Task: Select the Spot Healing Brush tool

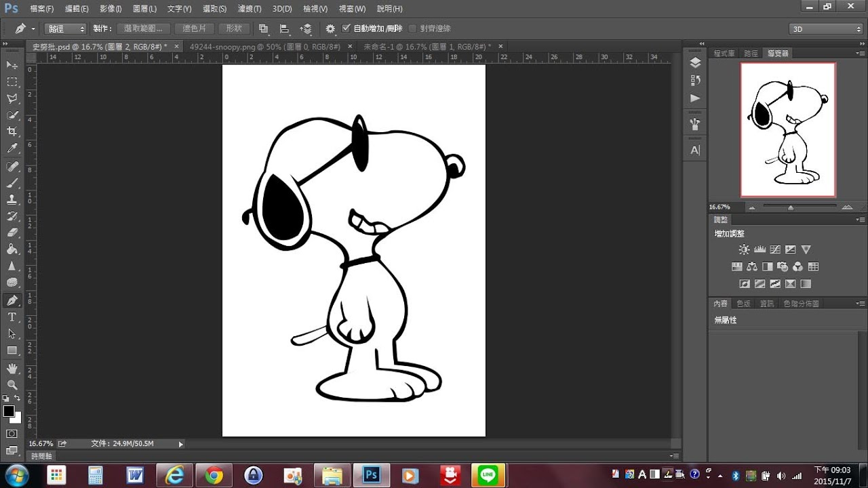Action: point(12,167)
